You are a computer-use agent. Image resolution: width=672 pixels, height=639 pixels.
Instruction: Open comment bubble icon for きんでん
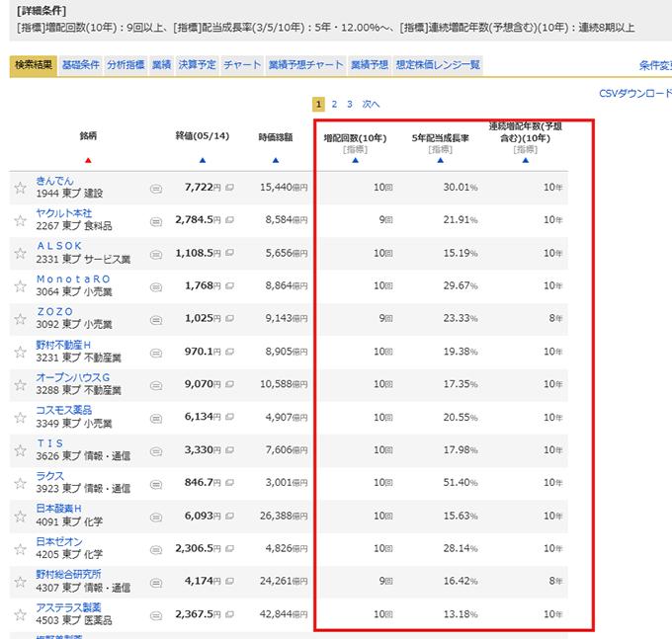click(156, 189)
